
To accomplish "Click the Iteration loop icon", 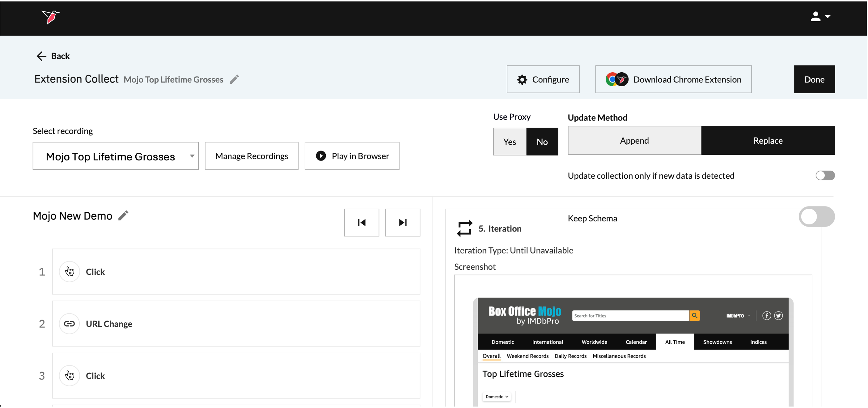I will pyautogui.click(x=464, y=228).
